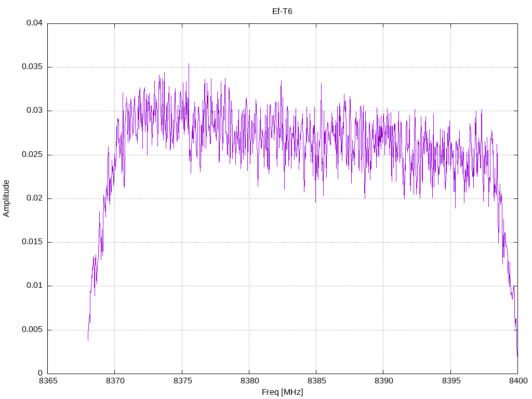Click the x-axis tick label 8385
The image size is (532, 399).
[316, 381]
